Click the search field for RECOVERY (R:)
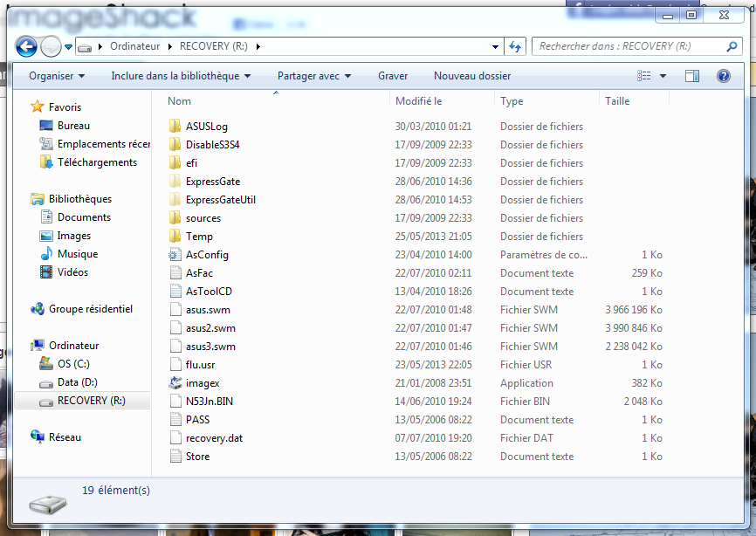Screen dimensions: 756x536 click(x=629, y=46)
